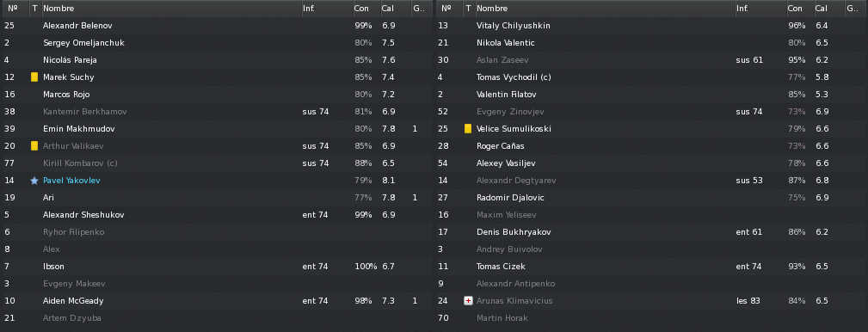
Task: Open Tomas Vychodil (c) player profile
Action: [514, 77]
